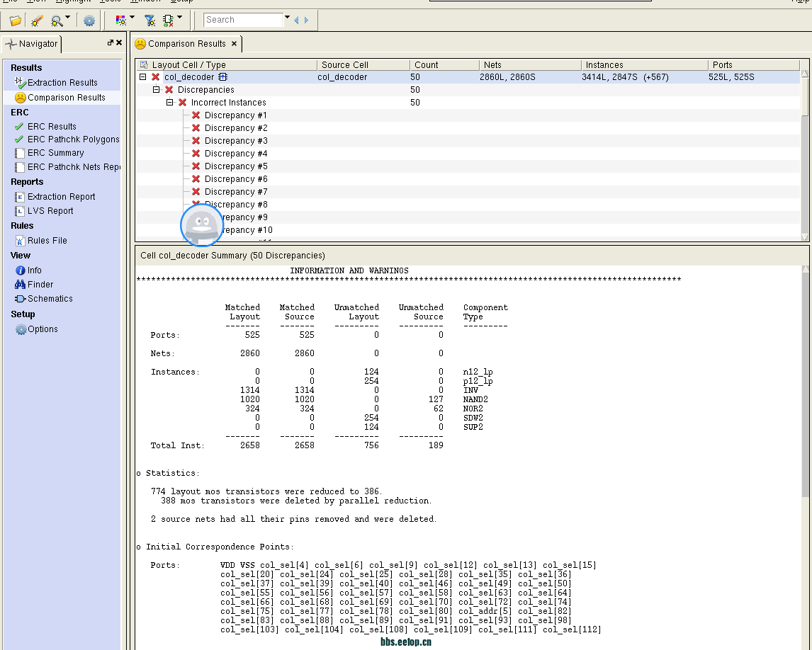Select Discrepancy #8
Viewport: 812px width, 650px height.
pyautogui.click(x=236, y=205)
